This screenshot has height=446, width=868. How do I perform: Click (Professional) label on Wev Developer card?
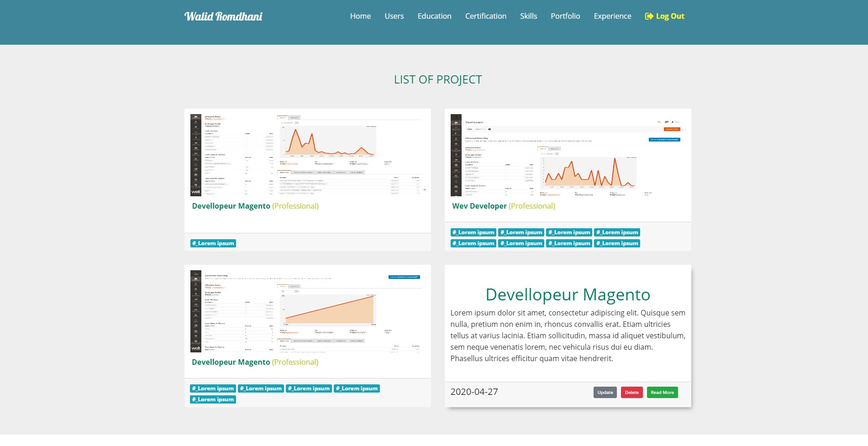[x=532, y=206]
